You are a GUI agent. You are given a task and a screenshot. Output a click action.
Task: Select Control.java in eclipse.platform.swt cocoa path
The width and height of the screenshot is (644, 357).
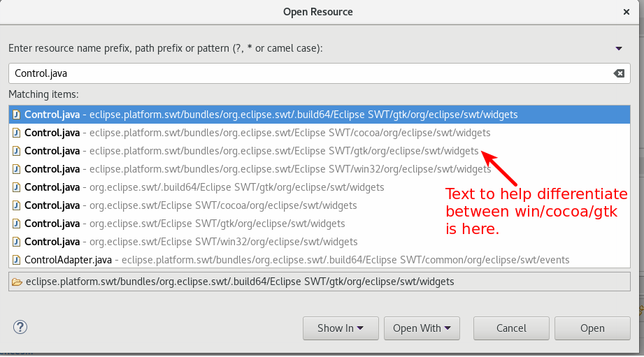click(x=319, y=133)
